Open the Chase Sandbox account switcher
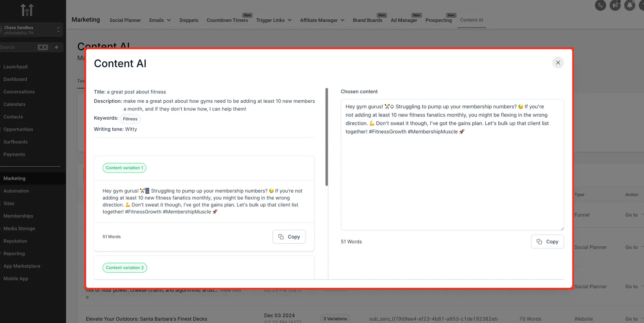644x323 pixels. (x=31, y=30)
